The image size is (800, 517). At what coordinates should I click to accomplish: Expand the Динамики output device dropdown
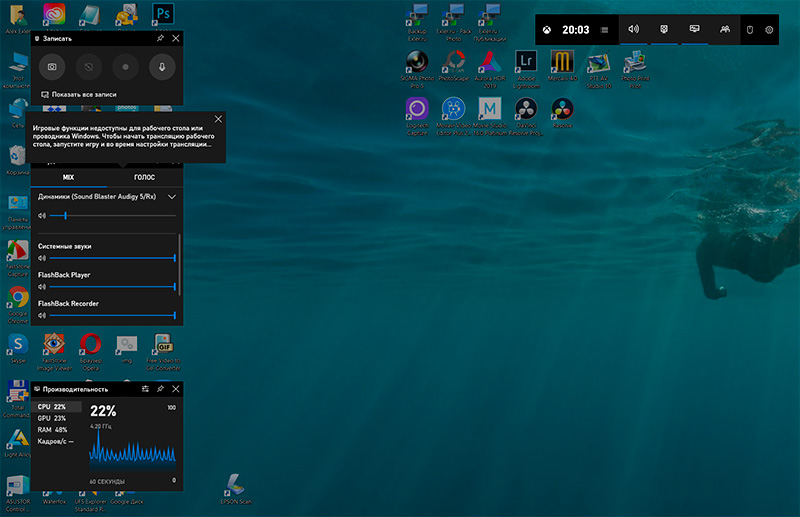(172, 197)
